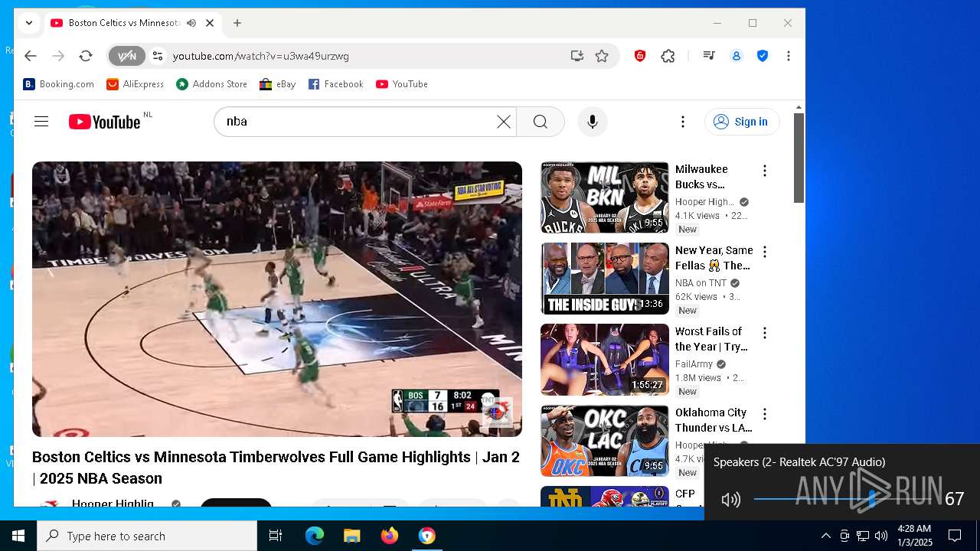Bookmark this page with the star
The height and width of the screenshot is (551, 980).
click(602, 56)
